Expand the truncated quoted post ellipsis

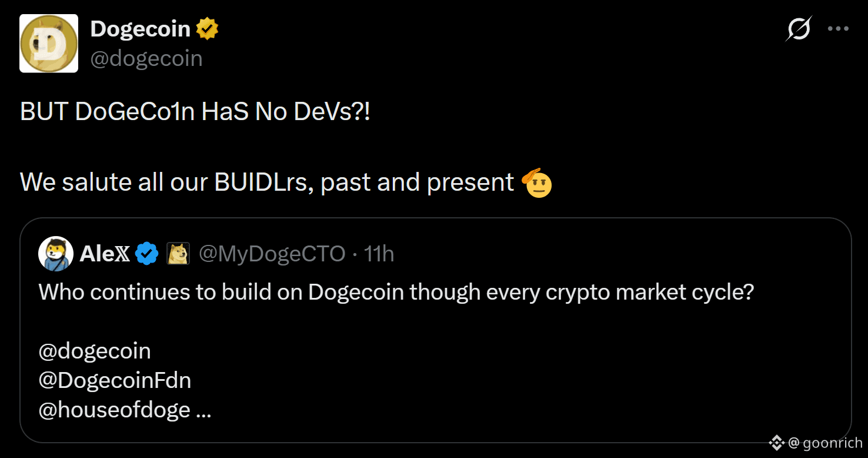click(x=203, y=411)
